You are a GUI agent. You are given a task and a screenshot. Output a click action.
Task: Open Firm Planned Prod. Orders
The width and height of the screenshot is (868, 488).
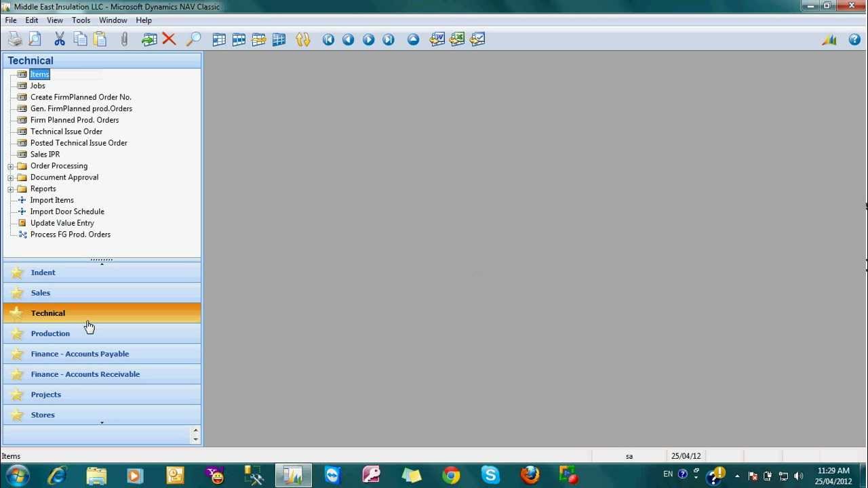(x=75, y=120)
